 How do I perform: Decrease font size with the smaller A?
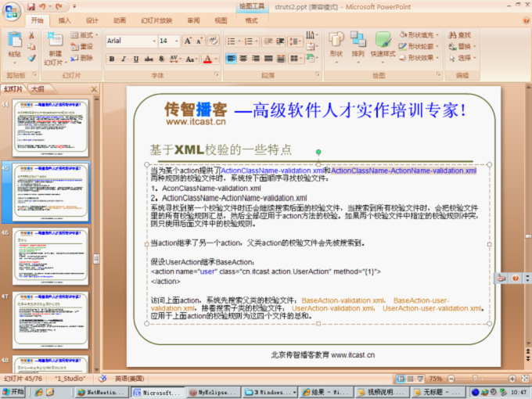(199, 41)
